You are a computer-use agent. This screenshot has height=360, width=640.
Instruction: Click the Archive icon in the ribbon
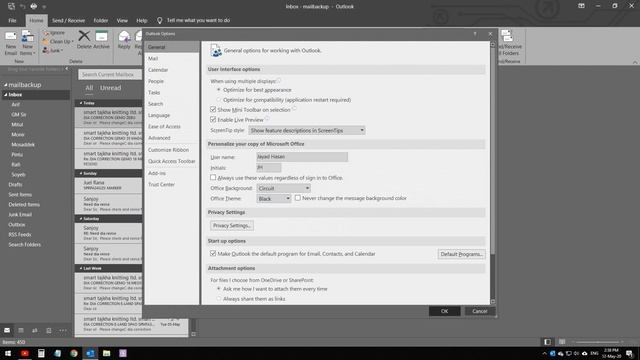102,36
